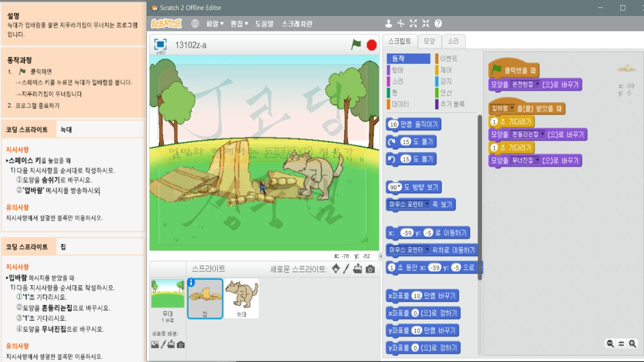Image resolution: width=644 pixels, height=362 pixels.
Task: Select the 늑대 sprite thumbnail
Action: tap(242, 299)
